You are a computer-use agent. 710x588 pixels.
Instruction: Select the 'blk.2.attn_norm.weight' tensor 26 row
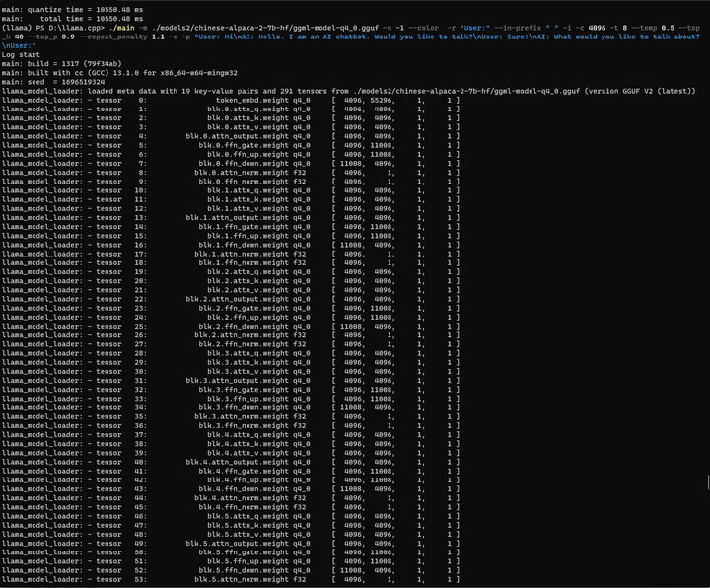231,335
